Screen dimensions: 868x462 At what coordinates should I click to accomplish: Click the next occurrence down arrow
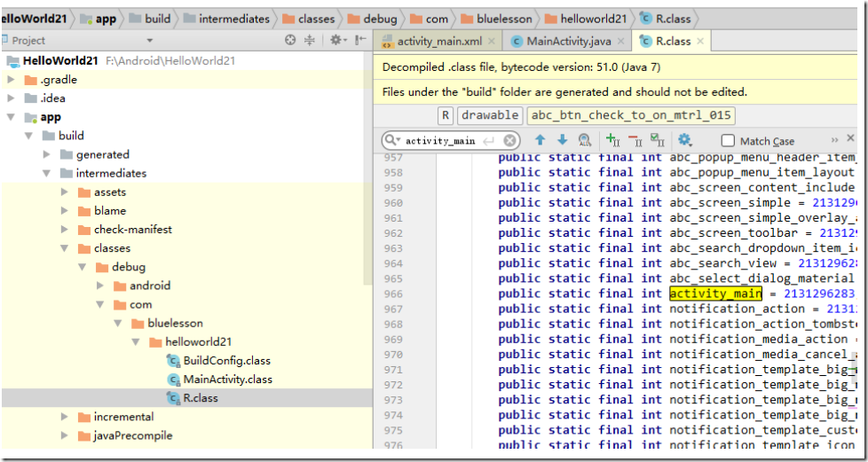coord(562,140)
